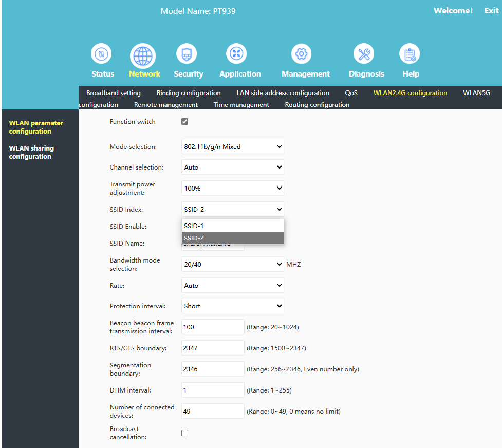Open the Channel selection dropdown

click(232, 167)
